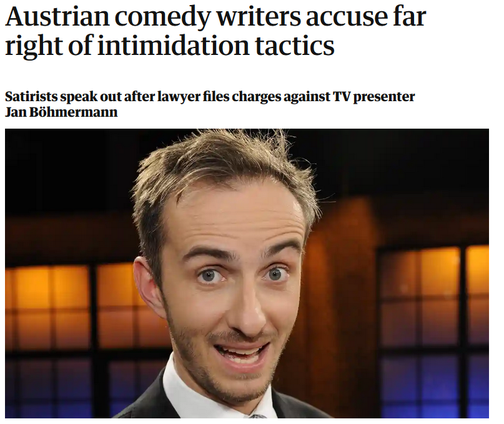Screen dimensions: 504x424
Task: Click the word 'Austrian' in the headline
Action: (57, 16)
